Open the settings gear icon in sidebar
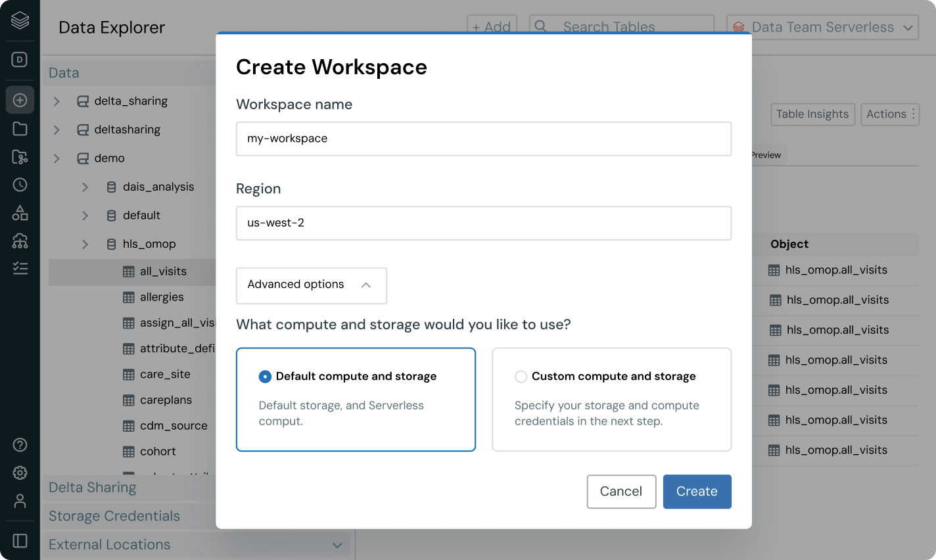This screenshot has height=560, width=936. click(20, 473)
